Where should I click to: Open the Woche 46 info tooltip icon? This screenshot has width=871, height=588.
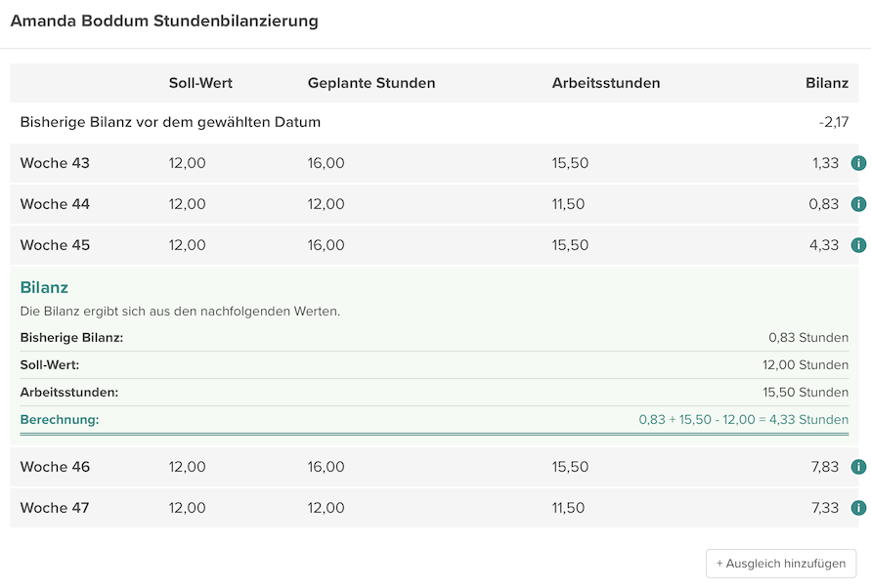pos(858,467)
